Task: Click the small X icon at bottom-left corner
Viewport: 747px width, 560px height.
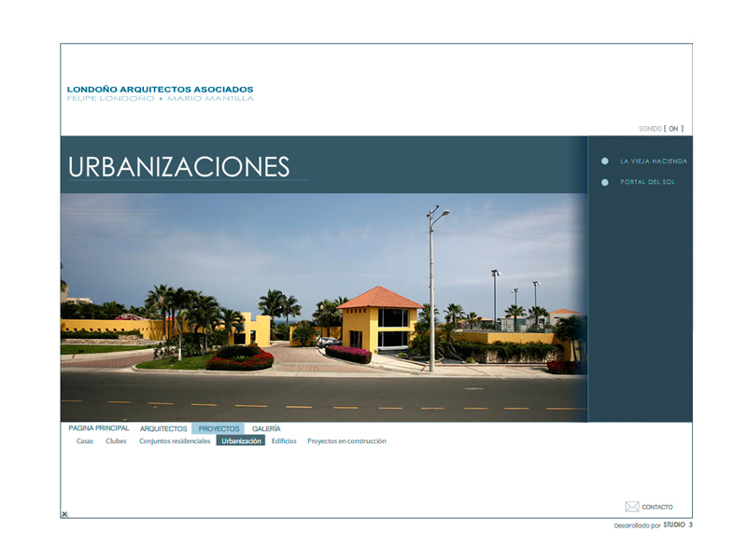Action: [64, 514]
